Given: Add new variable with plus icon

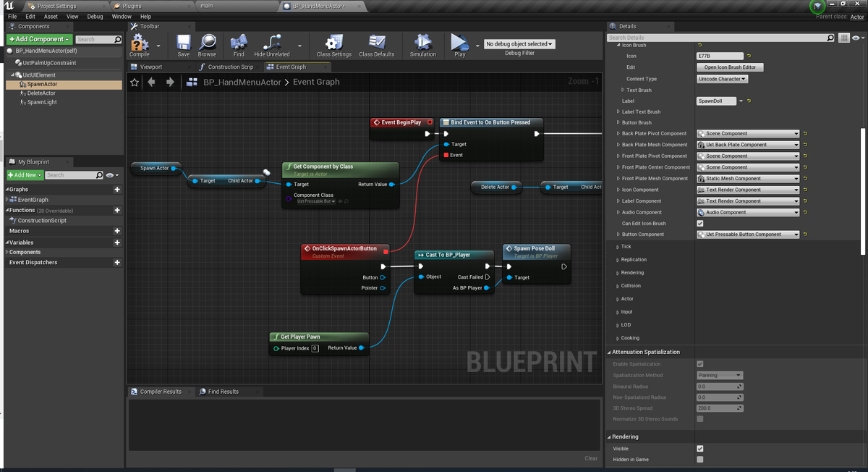Looking at the screenshot, I should coord(117,242).
